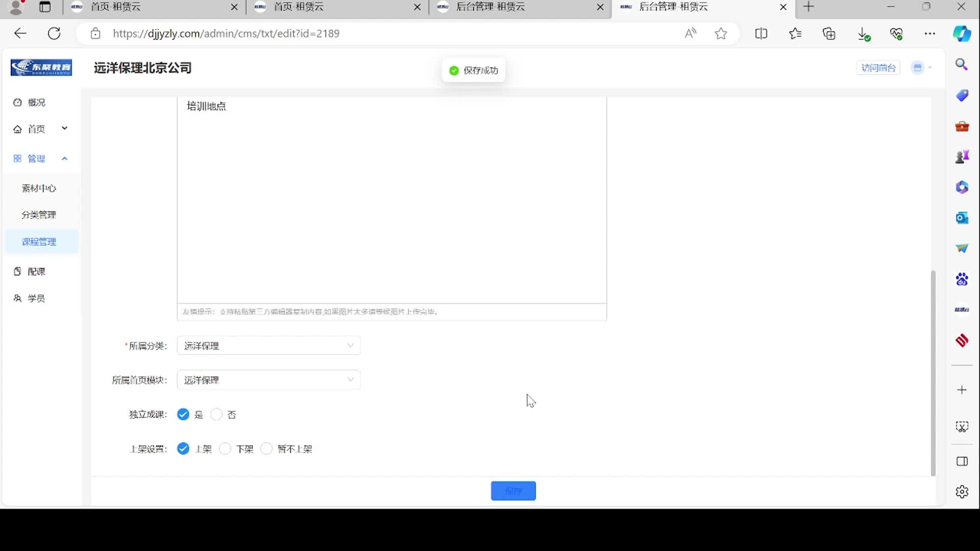Image resolution: width=980 pixels, height=551 pixels.
Task: Open 分类管理 in sidebar
Action: [39, 215]
